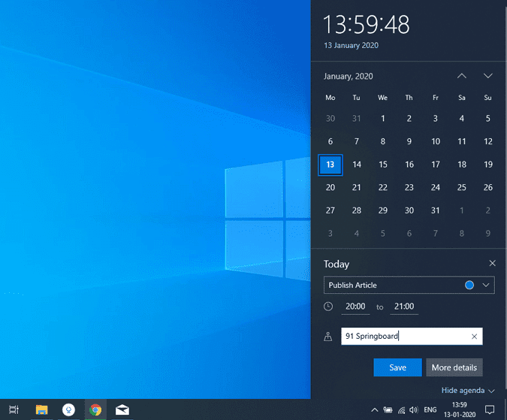Go to the next month with the down arrow
Viewport: 507px width, 420px height.
pos(488,76)
